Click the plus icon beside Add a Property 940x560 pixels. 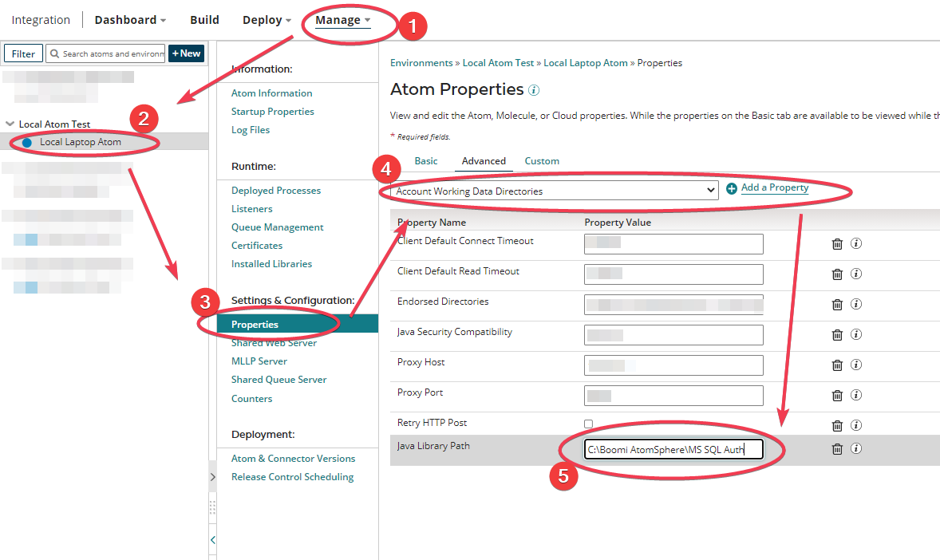[732, 187]
